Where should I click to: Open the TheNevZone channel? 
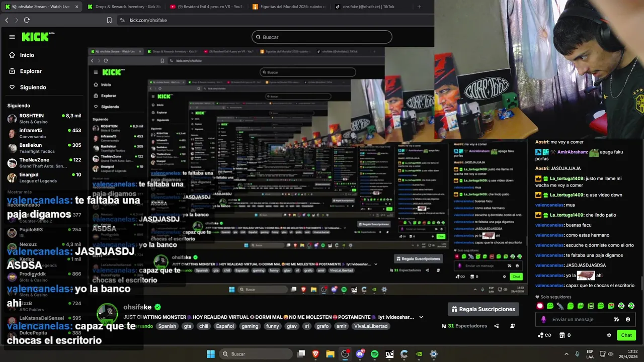(x=44, y=163)
